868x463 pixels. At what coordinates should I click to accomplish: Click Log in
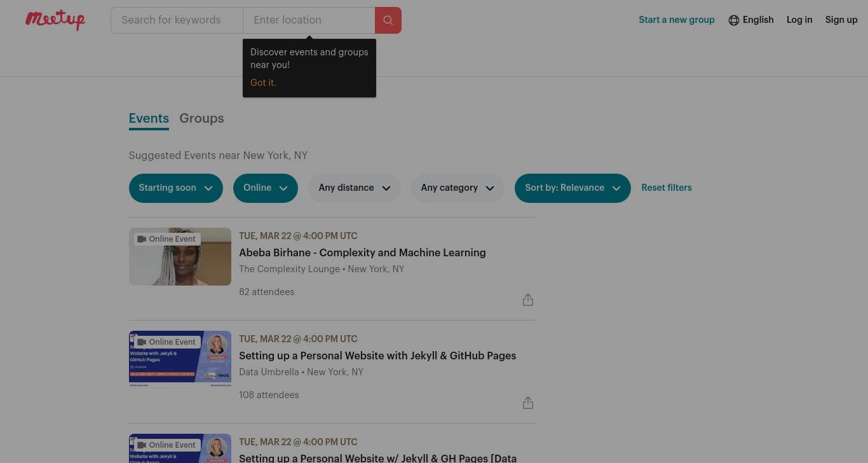799,20
